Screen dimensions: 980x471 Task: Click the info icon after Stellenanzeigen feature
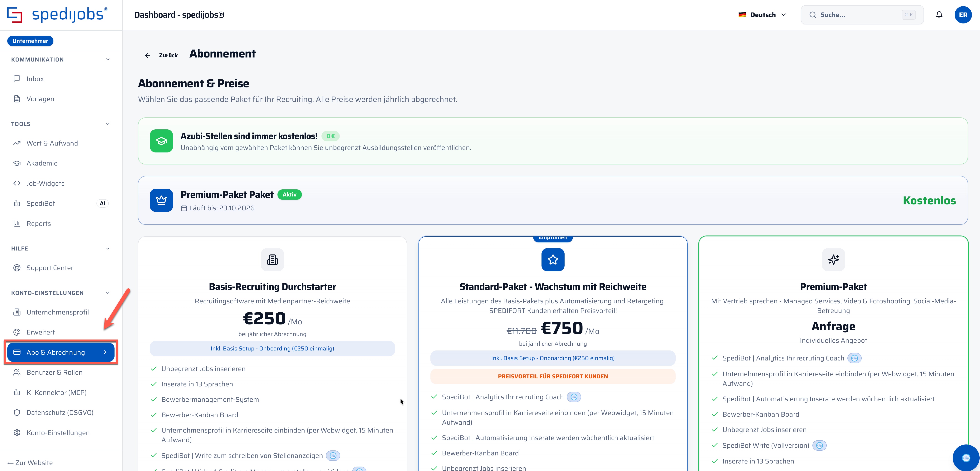[x=333, y=456]
